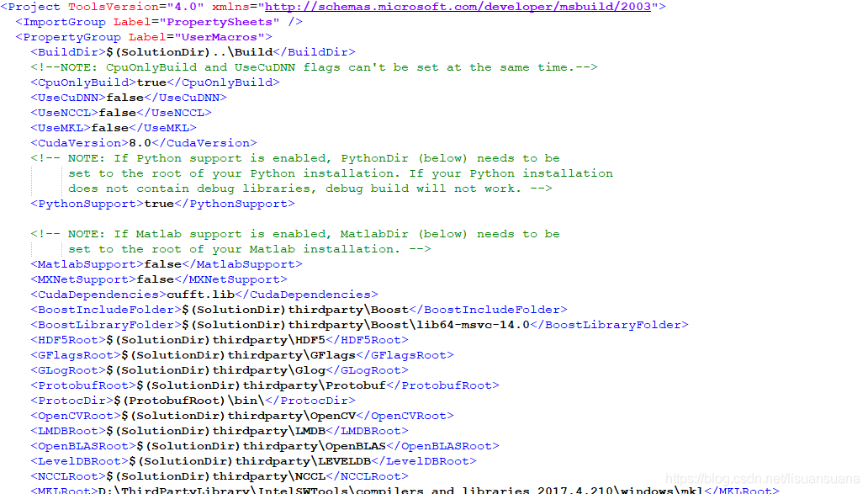Click the 'debug build will not work' comment line
The image size is (868, 494).
click(x=310, y=189)
